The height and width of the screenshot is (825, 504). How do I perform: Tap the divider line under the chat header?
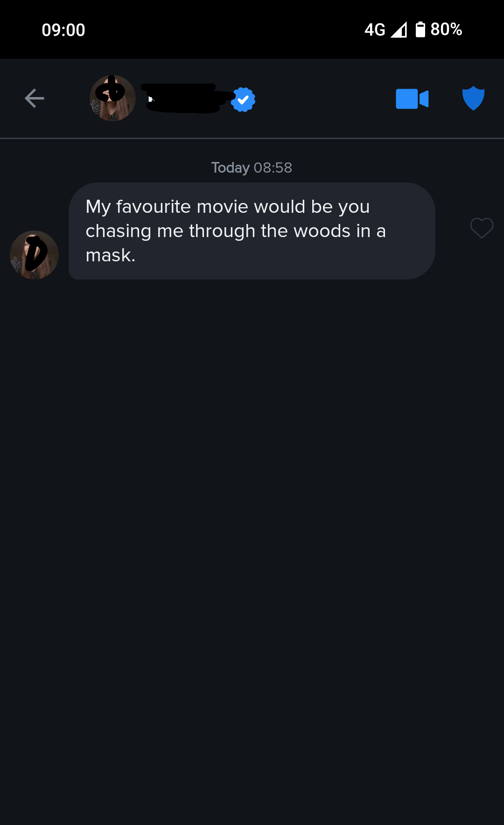click(x=252, y=138)
